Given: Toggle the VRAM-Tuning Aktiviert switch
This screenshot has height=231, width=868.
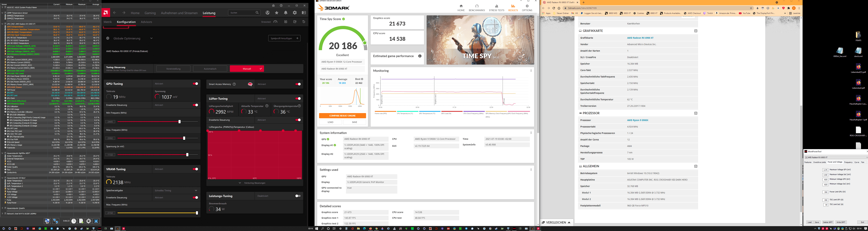Looking at the screenshot, I should coord(195,169).
